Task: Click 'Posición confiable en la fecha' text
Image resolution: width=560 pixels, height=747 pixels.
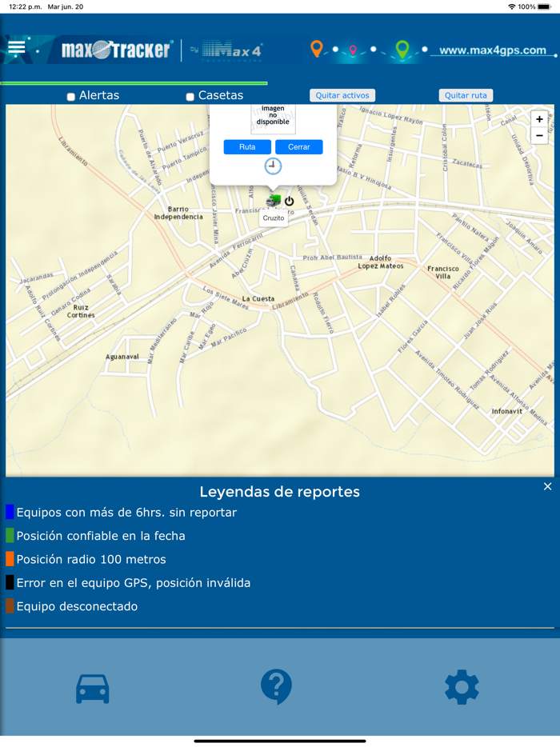Action: tap(101, 536)
